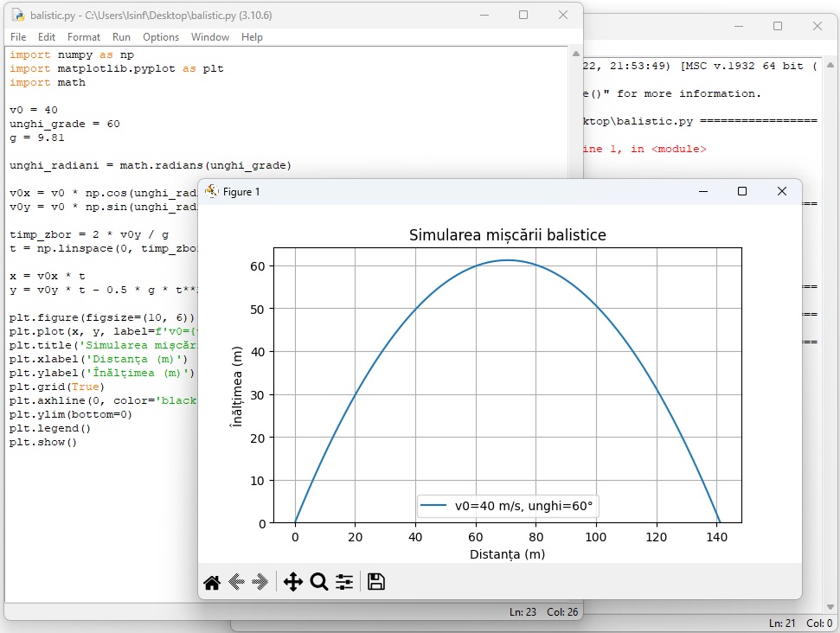840x633 pixels.
Task: Open the Format menu
Action: coord(84,37)
